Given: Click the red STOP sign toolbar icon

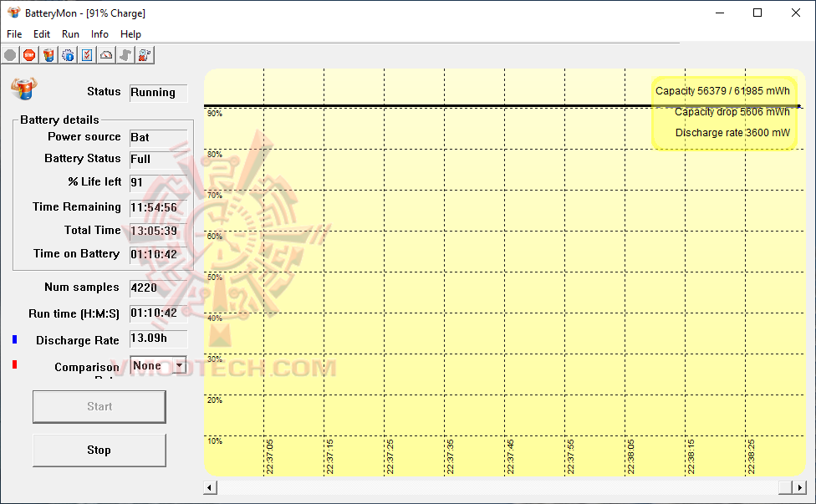Looking at the screenshot, I should click(29, 55).
